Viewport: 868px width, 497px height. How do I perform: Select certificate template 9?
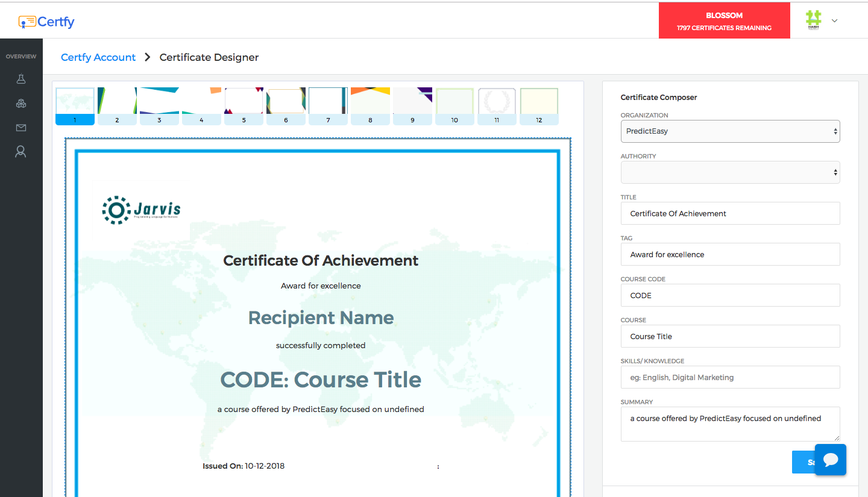[412, 107]
